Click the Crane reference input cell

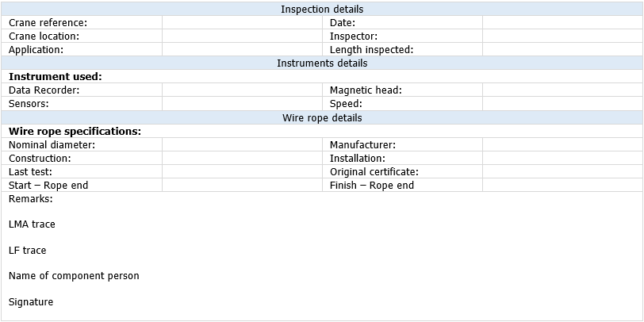pyautogui.click(x=243, y=22)
